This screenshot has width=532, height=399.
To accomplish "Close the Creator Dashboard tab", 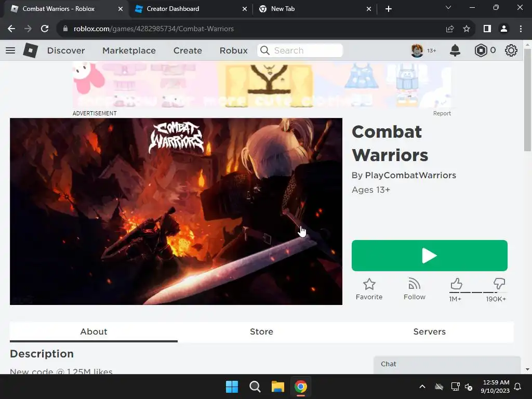I will pos(245,9).
